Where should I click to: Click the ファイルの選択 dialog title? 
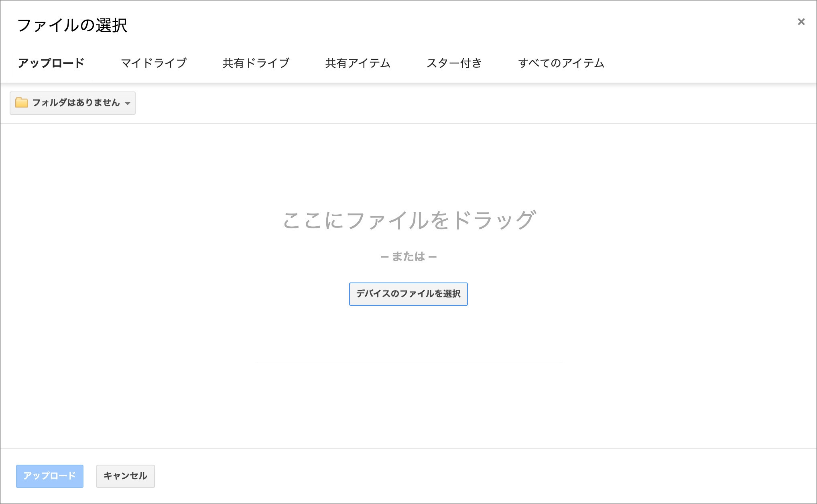coord(72,25)
